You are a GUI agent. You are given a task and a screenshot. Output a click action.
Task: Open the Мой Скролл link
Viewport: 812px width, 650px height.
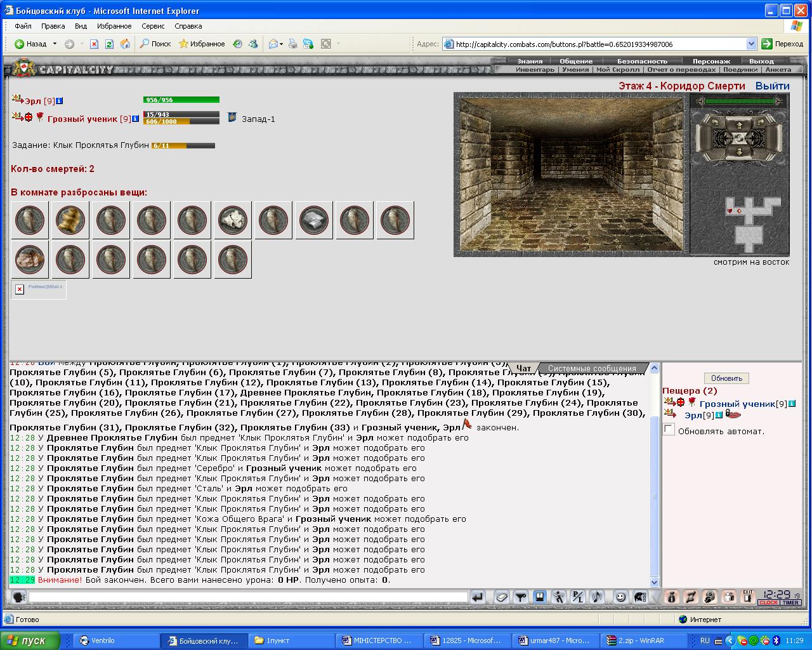(x=617, y=70)
